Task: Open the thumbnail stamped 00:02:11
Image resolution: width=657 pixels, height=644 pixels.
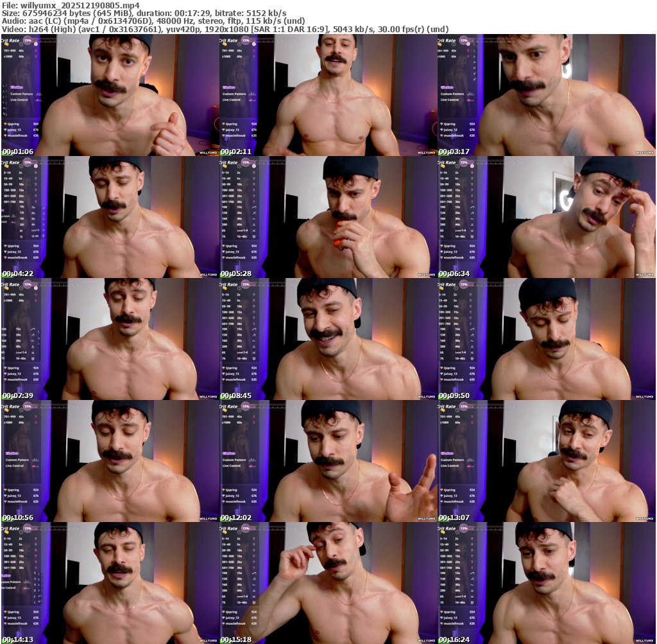Action: pyautogui.click(x=328, y=95)
